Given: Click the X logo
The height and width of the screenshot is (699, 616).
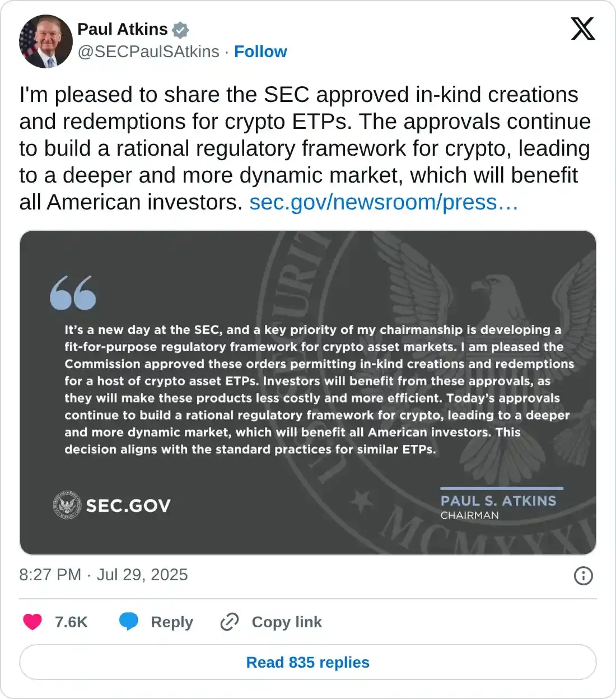Looking at the screenshot, I should [x=582, y=29].
